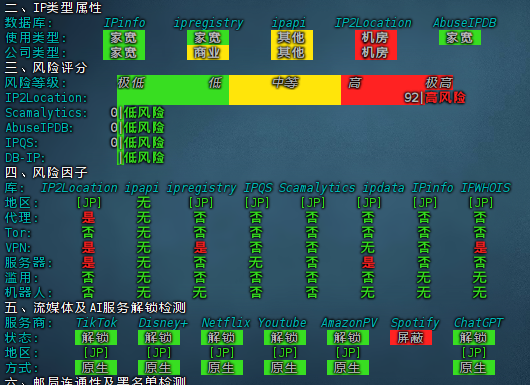Click the yellow '商业' badge under ipregistry
The image size is (530, 385).
coord(208,52)
